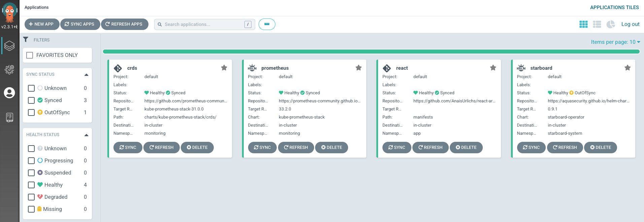Click the git icon on react tile
The height and width of the screenshot is (222, 644).
tap(387, 68)
